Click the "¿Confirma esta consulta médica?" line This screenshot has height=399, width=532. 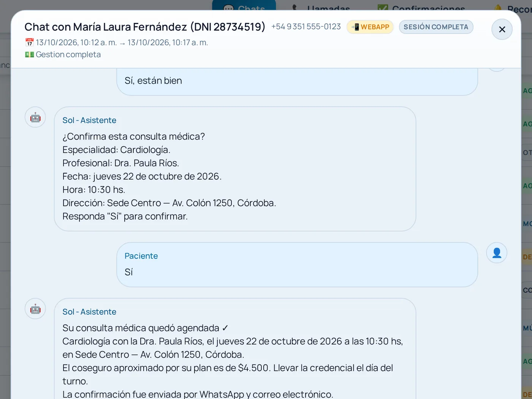pos(134,136)
